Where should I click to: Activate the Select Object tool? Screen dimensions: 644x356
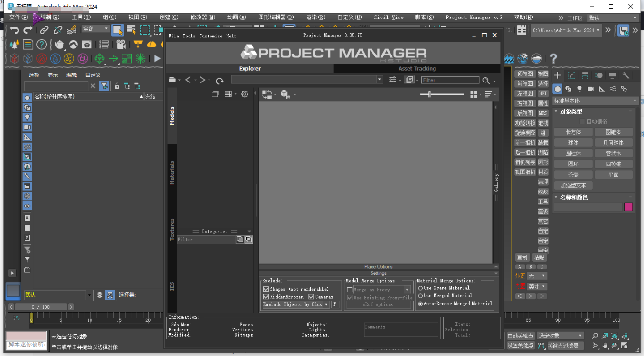click(x=118, y=30)
